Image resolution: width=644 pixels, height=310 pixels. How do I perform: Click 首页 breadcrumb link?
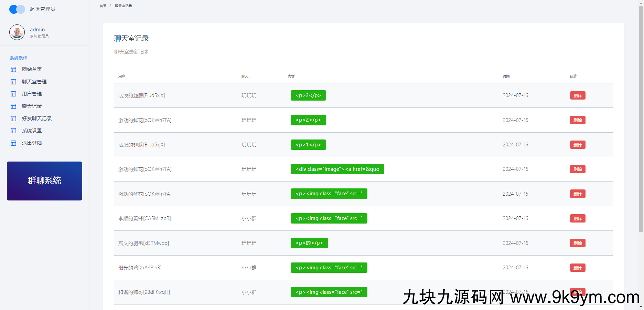click(x=103, y=6)
